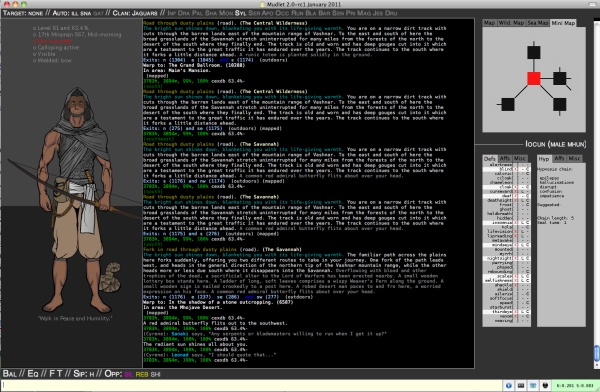Toggle the red X beside blind defence
This screenshot has height=392, width=600.
pyautogui.click(x=515, y=169)
